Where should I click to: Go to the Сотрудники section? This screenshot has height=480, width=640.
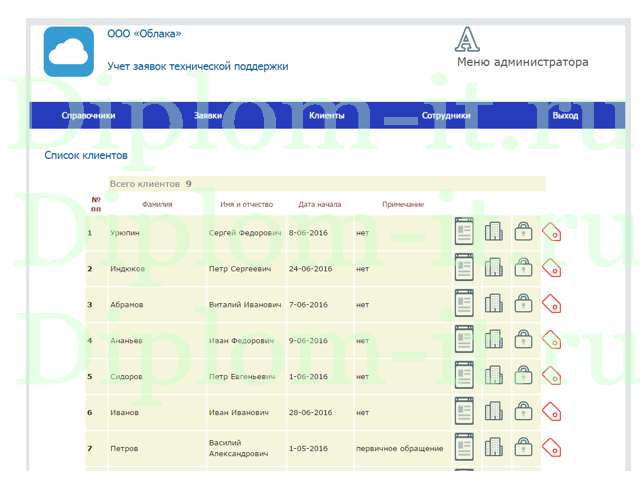[x=446, y=116]
